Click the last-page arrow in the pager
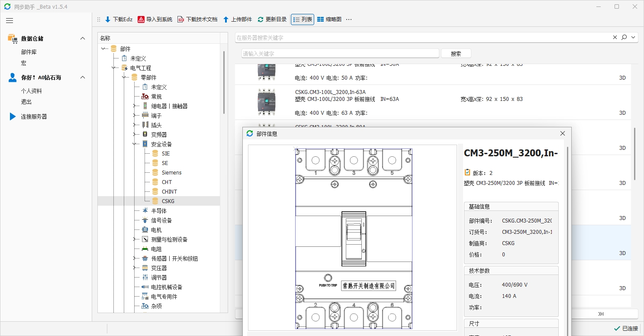Image resolution: width=644 pixels, height=336 pixels. [x=601, y=314]
